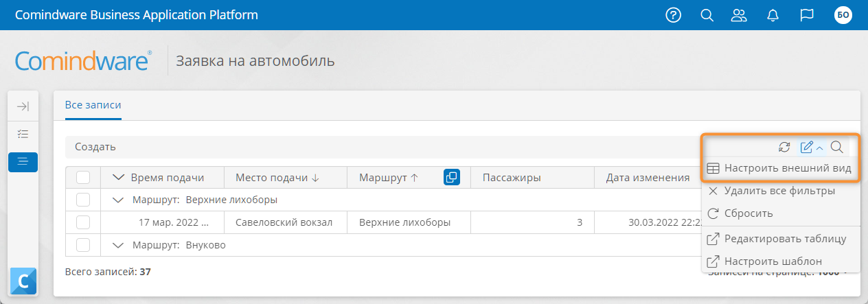Viewport: 868px width, 304px height.
Task: Refresh the table with the reload icon
Action: pos(784,147)
